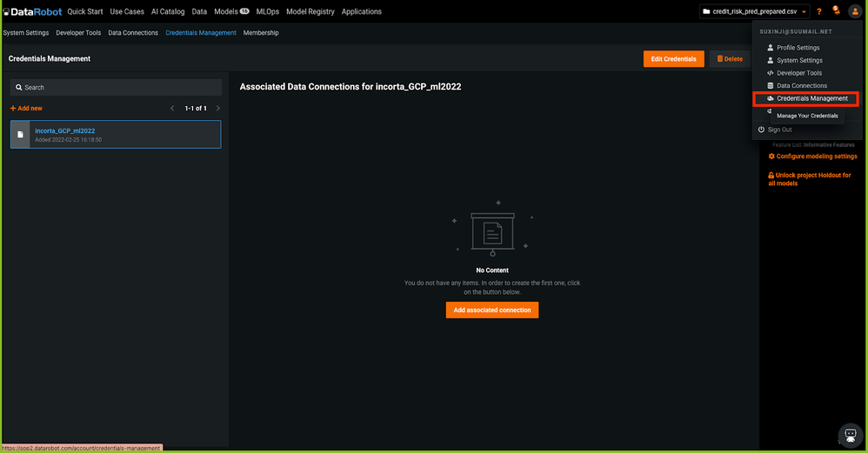Click the Edit Credentials button

pos(673,59)
